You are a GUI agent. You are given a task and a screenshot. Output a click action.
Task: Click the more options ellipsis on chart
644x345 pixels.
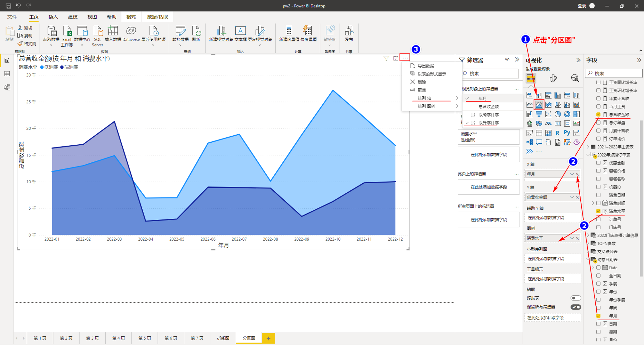tap(405, 58)
